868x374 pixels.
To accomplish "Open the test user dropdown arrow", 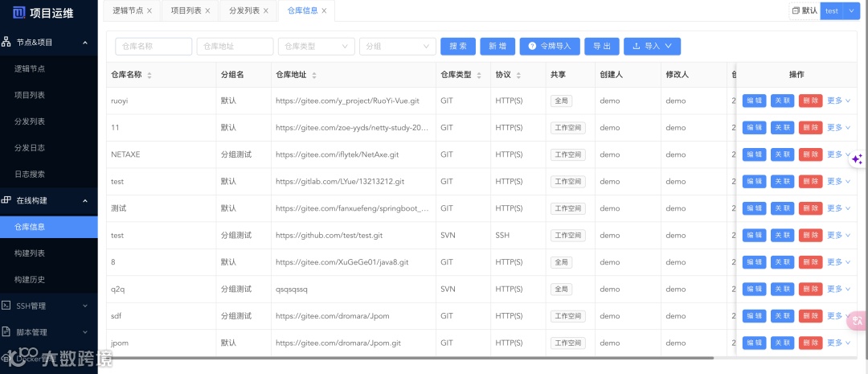I will [x=851, y=11].
